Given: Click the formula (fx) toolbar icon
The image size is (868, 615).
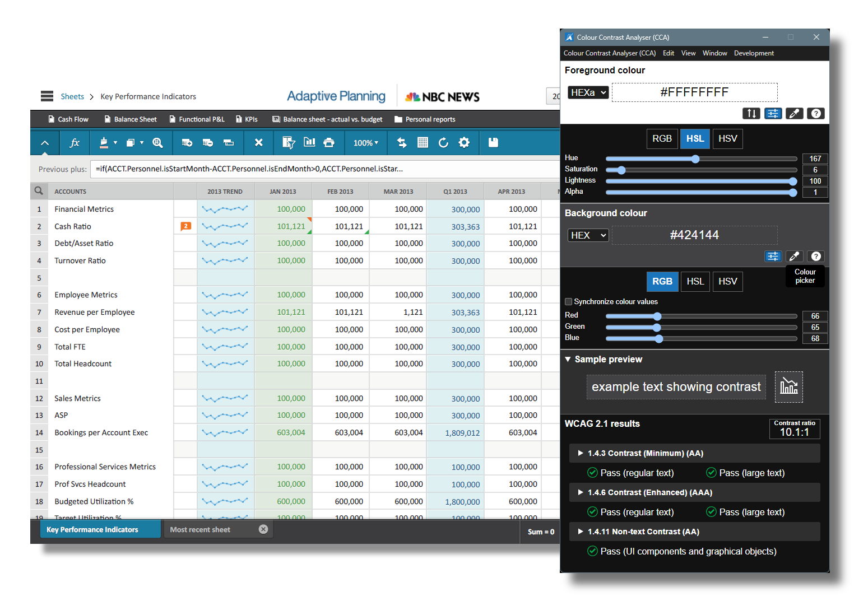Looking at the screenshot, I should (x=75, y=143).
